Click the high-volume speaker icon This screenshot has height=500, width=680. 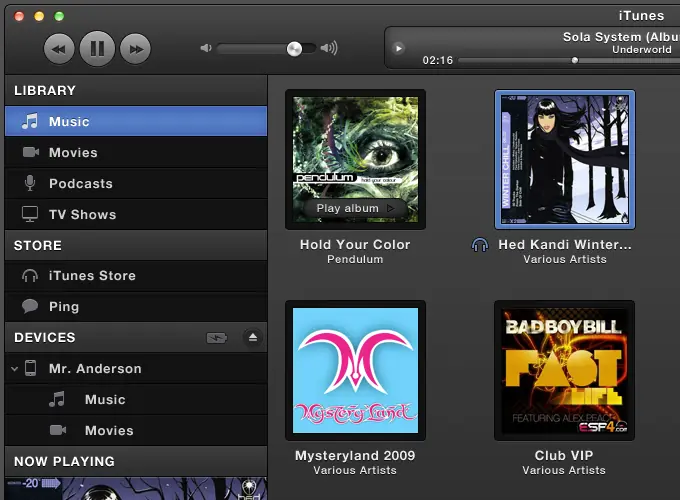[x=329, y=48]
